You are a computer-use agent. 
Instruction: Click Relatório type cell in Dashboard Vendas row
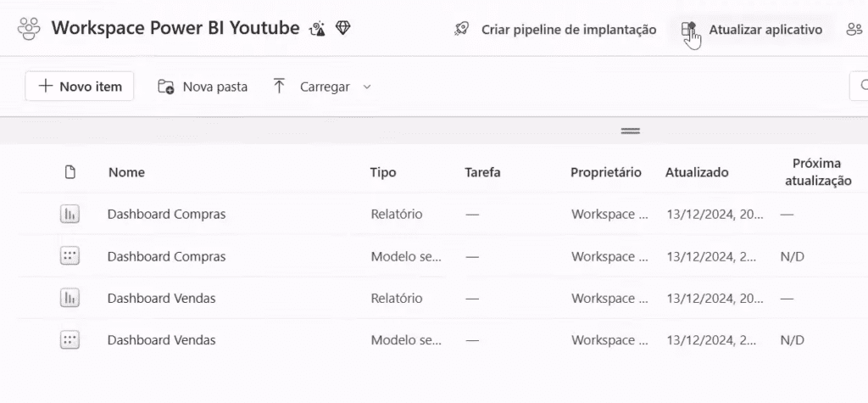click(x=397, y=299)
